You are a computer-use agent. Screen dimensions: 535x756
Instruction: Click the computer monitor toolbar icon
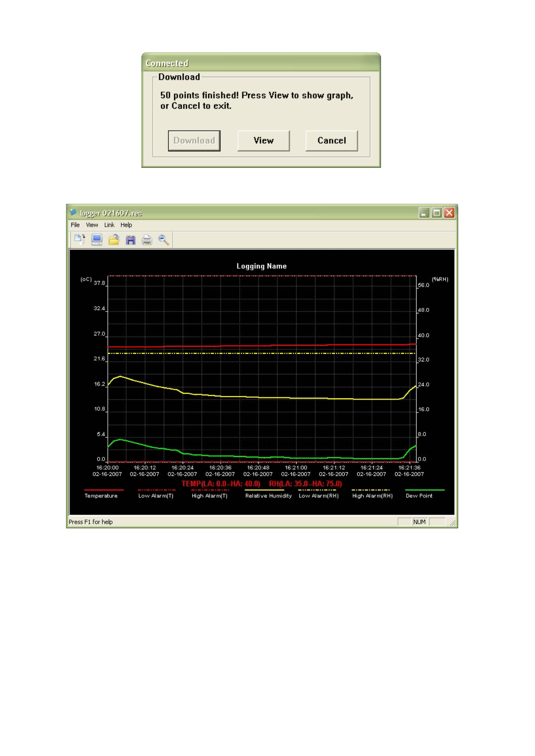[x=96, y=240]
